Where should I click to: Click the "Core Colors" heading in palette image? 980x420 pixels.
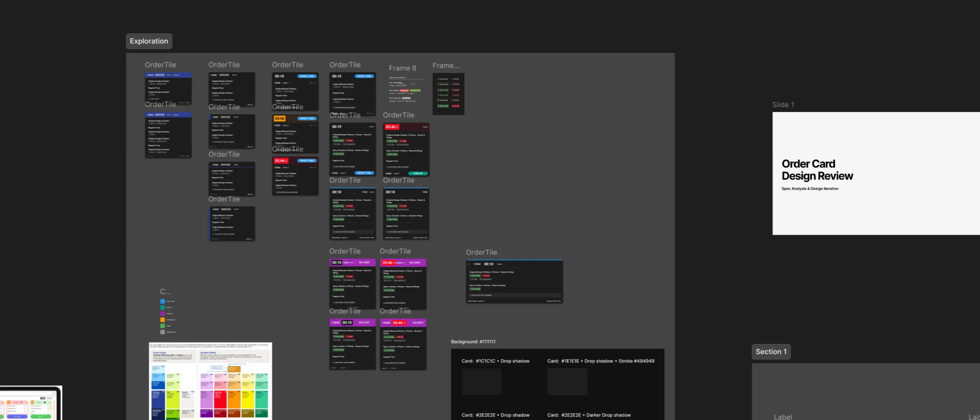pyautogui.click(x=159, y=353)
